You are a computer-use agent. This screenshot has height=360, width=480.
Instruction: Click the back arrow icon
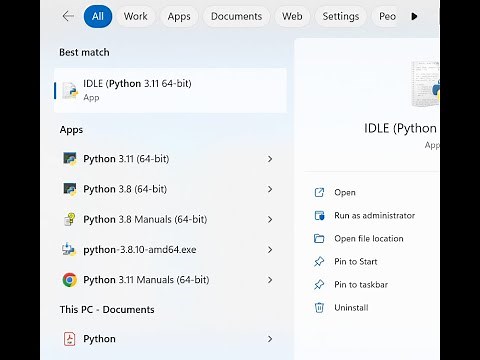click(x=68, y=16)
